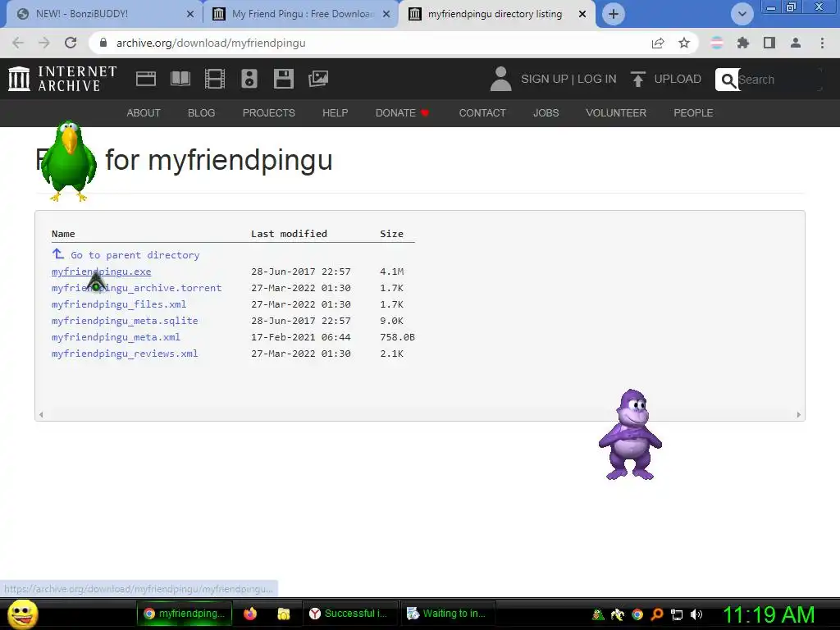Close the myfriendpingu directory listing tab
The height and width of the screenshot is (630, 840).
(582, 14)
